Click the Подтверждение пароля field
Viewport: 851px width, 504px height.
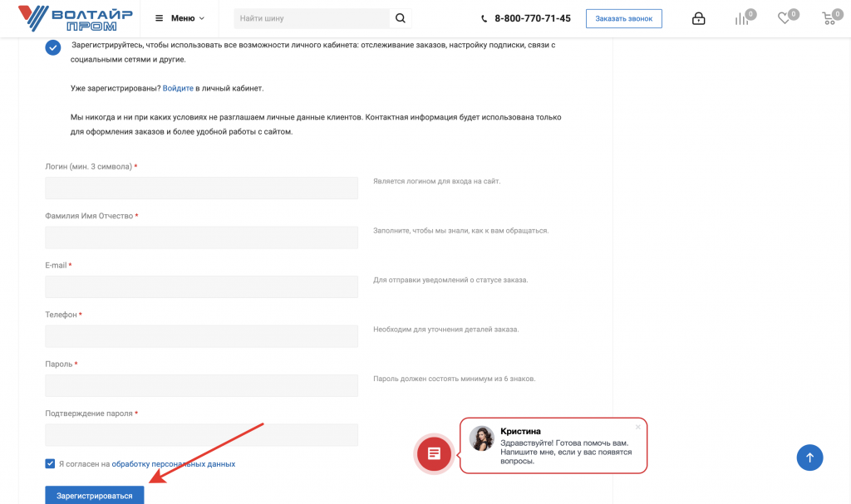point(201,435)
